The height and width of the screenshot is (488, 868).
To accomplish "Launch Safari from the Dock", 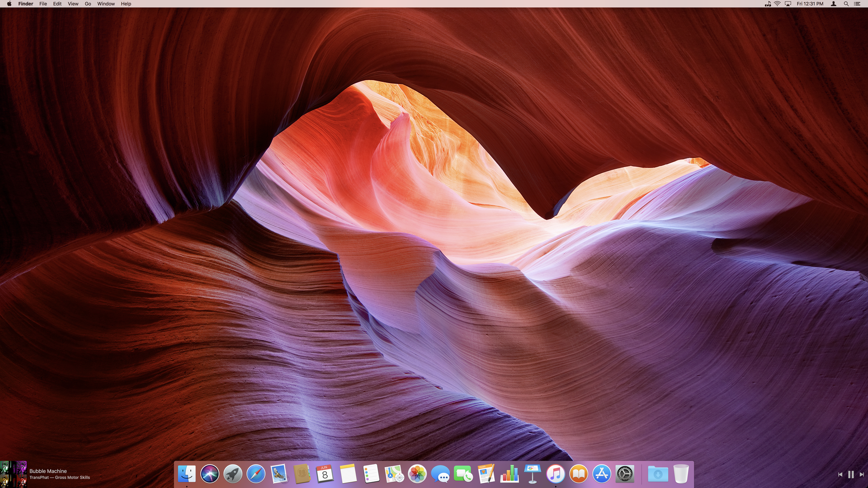I will point(256,474).
